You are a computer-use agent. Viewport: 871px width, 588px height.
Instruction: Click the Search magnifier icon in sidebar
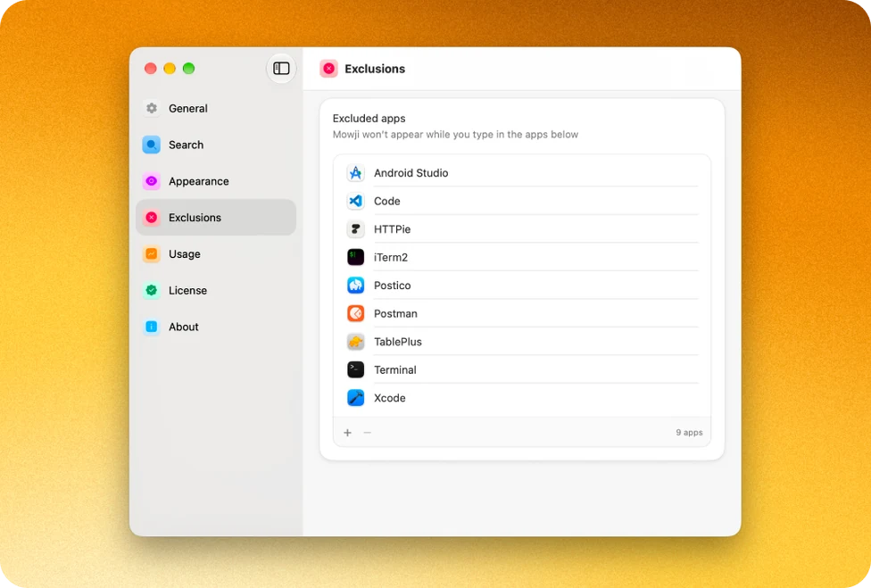tap(152, 145)
